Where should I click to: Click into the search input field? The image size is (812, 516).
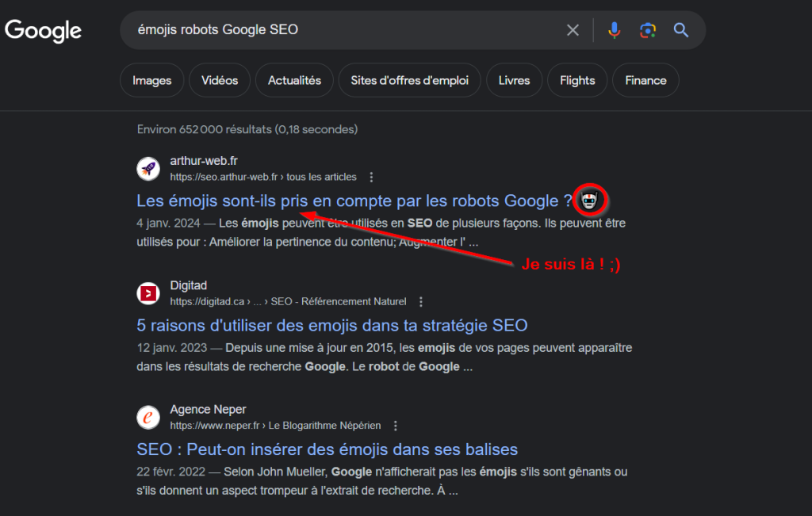click(341, 30)
